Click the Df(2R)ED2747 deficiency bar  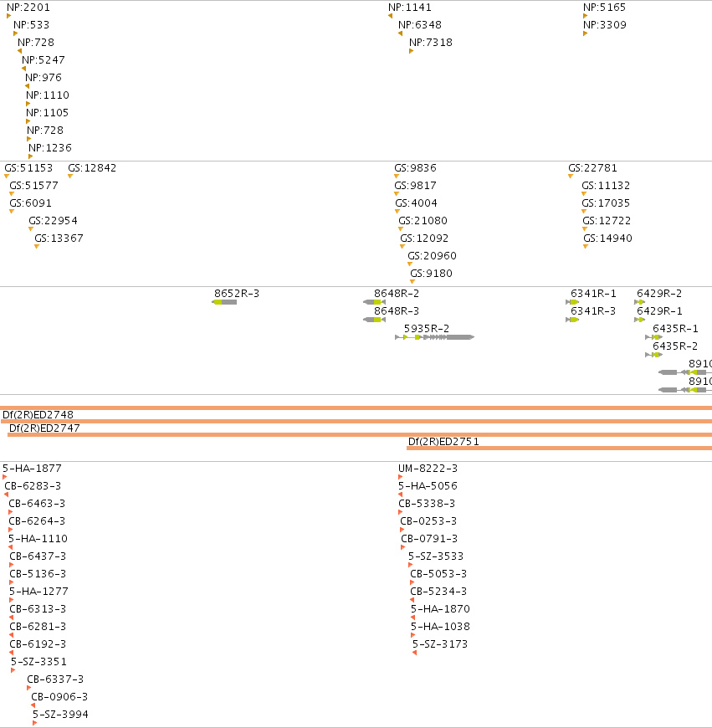tap(360, 435)
